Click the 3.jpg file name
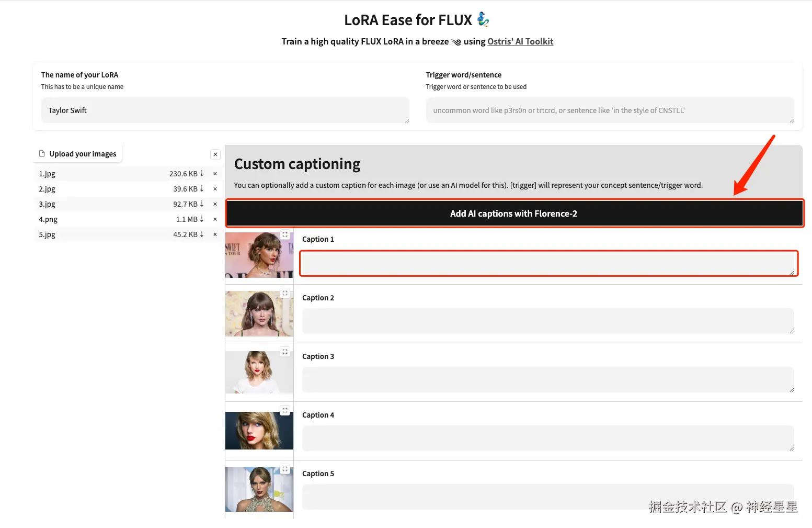Viewport: 812px width, 528px height. [x=47, y=204]
